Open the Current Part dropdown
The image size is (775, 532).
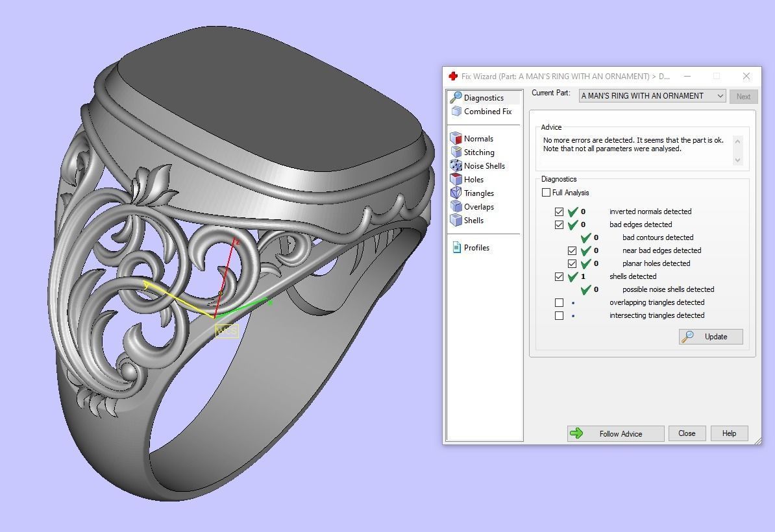652,96
